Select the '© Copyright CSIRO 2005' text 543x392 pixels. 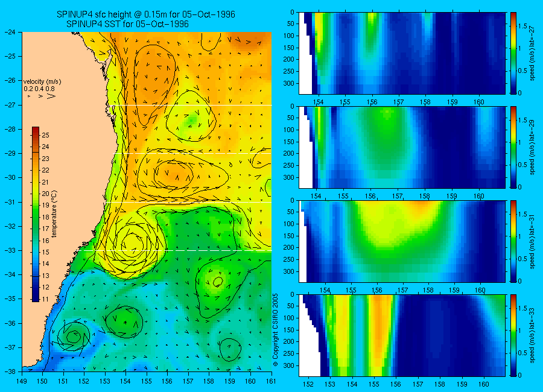275,330
